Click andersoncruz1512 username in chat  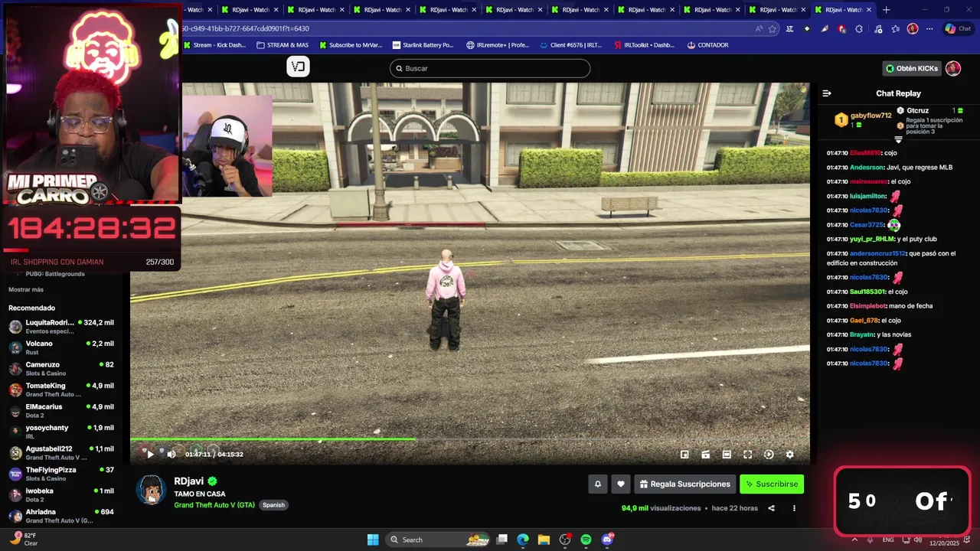(877, 253)
